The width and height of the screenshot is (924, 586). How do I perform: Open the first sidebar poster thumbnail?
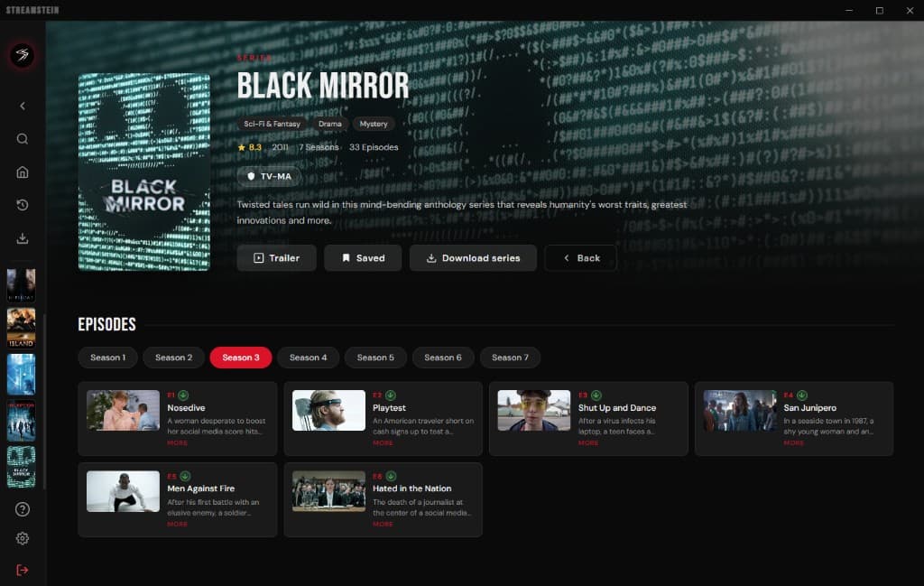[22, 285]
